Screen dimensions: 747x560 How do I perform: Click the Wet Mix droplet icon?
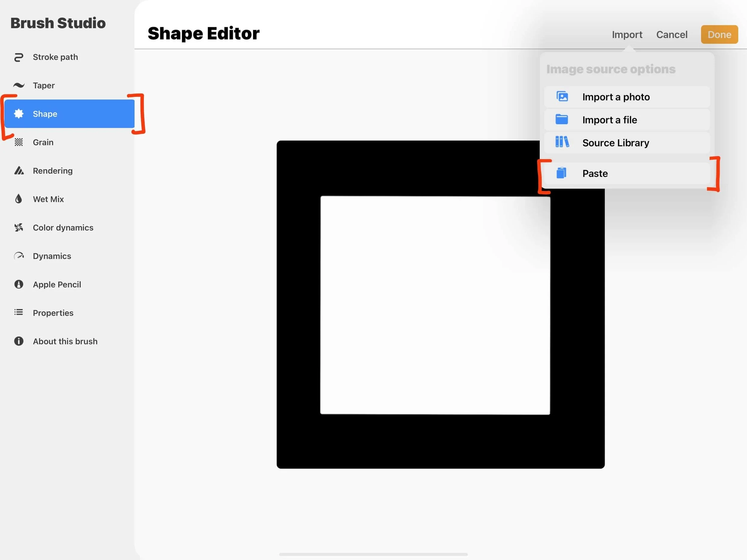click(19, 199)
